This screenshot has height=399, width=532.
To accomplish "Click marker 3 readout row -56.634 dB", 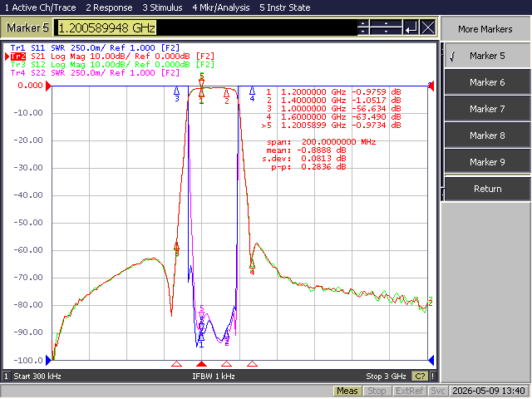I will (x=333, y=109).
